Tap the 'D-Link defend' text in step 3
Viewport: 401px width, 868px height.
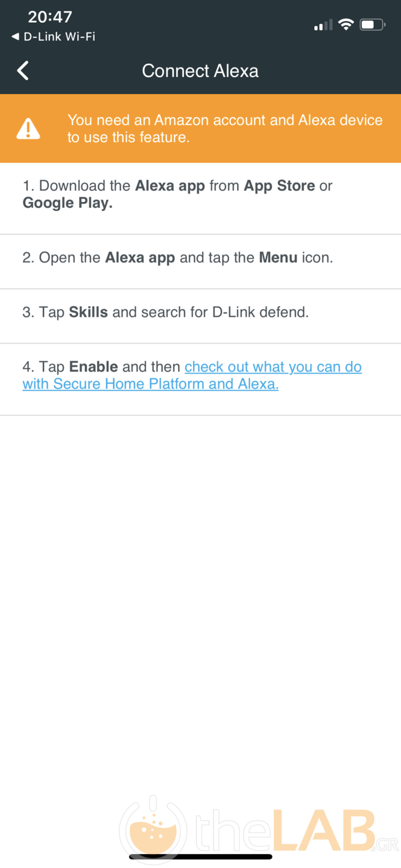coord(260,312)
